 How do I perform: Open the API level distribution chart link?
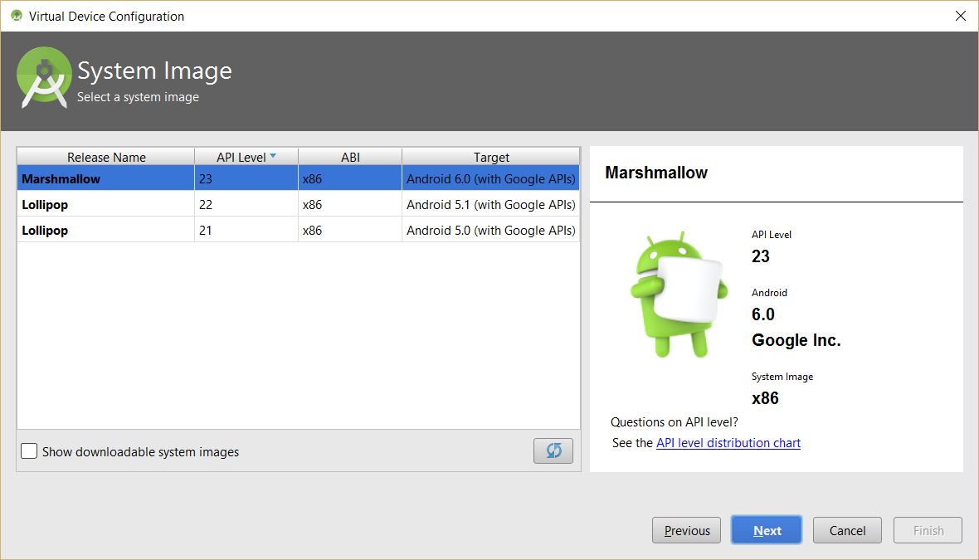pos(728,443)
